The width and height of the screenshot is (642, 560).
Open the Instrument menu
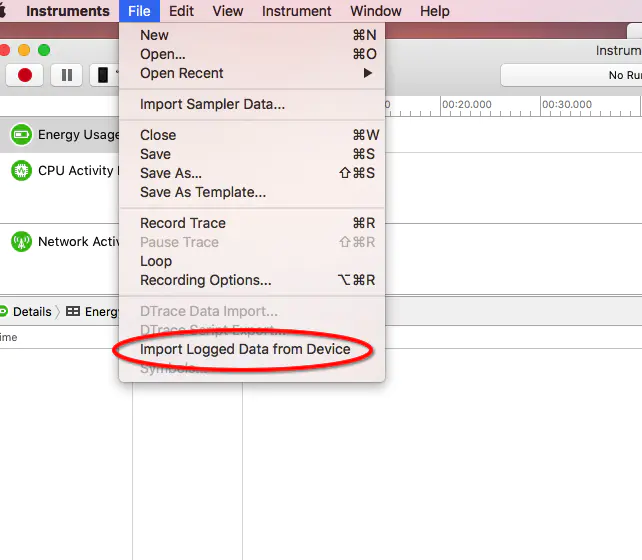[296, 11]
